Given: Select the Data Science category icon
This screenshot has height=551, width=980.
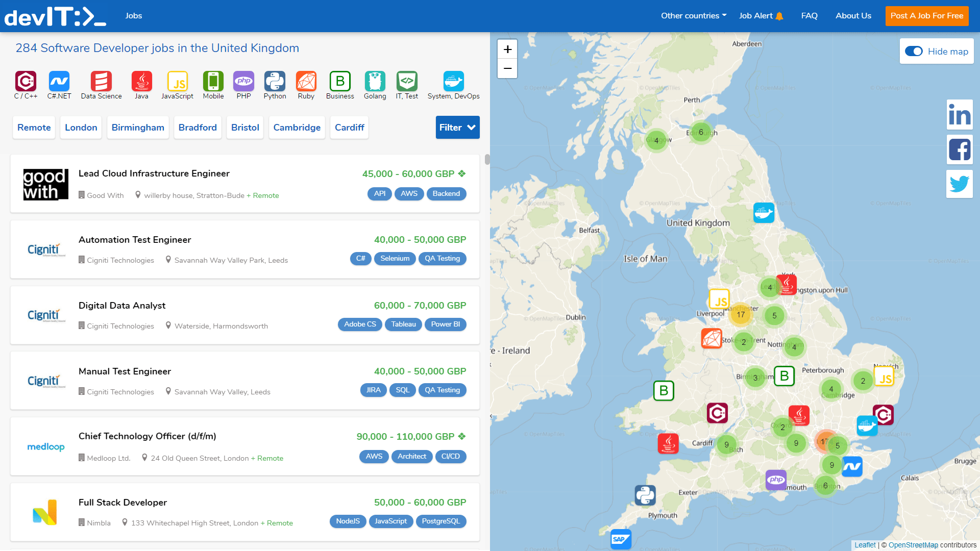Looking at the screenshot, I should [x=101, y=81].
